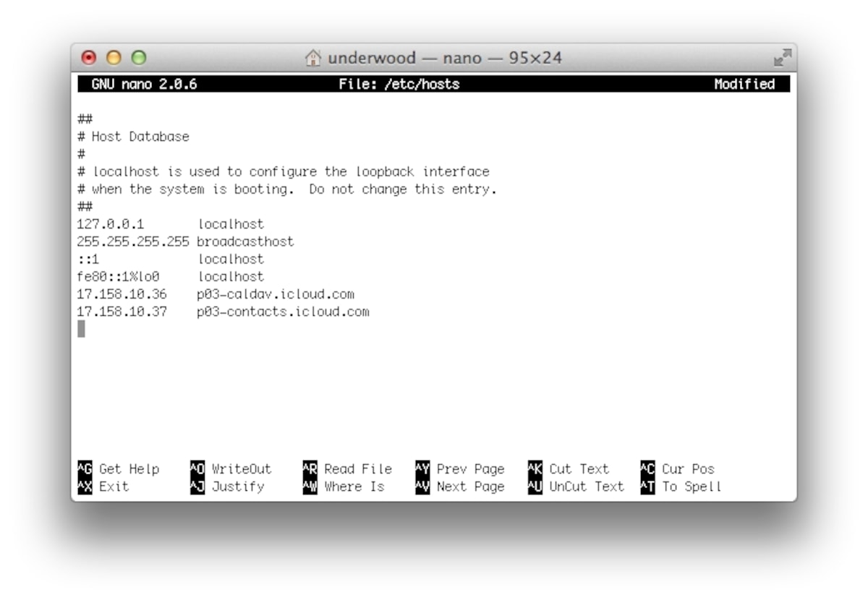
Task: Click the 'fe80::1%lo0' address
Action: point(118,276)
